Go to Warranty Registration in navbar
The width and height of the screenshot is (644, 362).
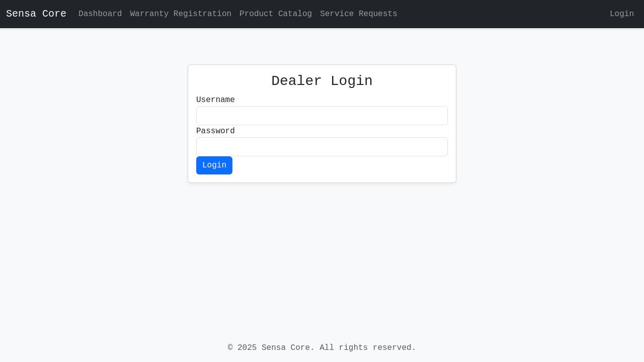point(181,14)
